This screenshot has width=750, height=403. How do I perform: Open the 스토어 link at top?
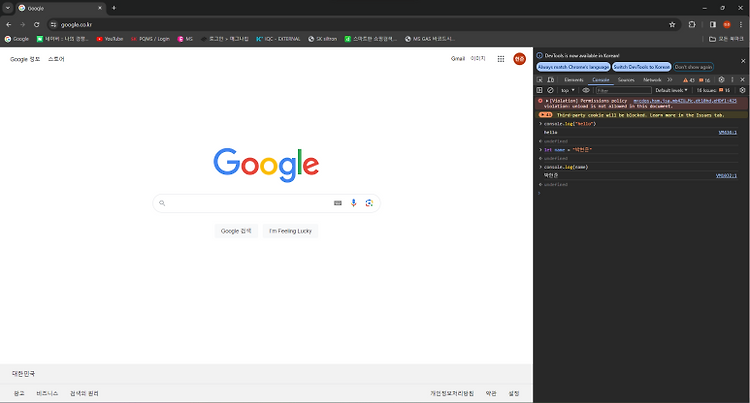pos(56,59)
